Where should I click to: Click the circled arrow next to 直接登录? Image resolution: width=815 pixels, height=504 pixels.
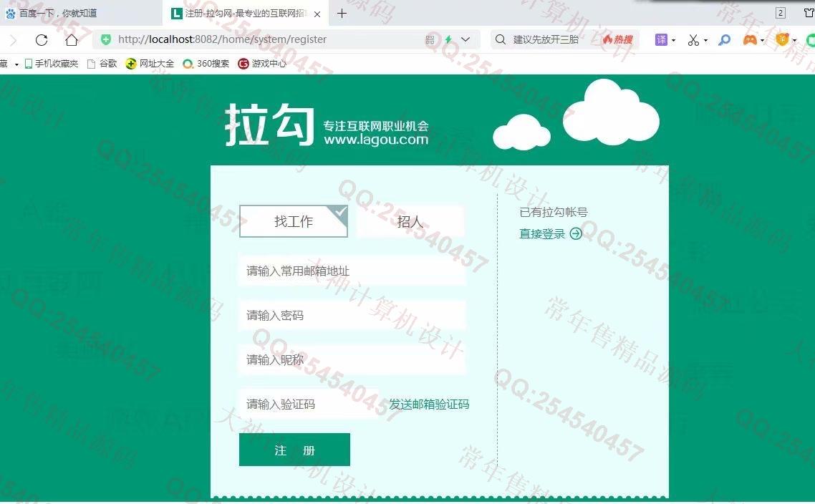(576, 234)
